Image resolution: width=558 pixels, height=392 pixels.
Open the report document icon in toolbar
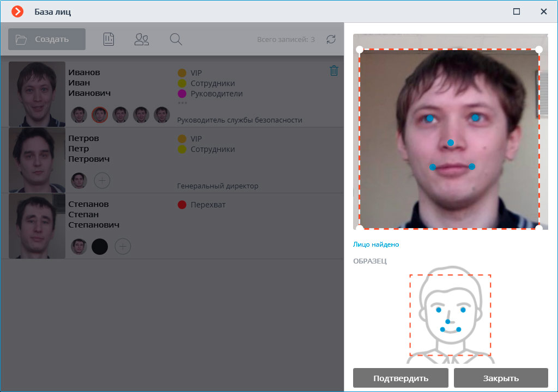pos(108,39)
